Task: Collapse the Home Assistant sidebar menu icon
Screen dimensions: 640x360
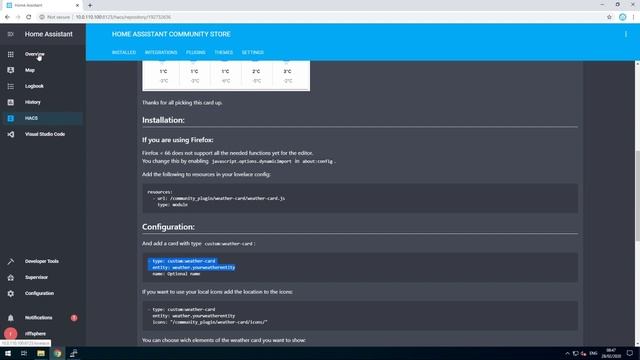Action: pos(11,34)
